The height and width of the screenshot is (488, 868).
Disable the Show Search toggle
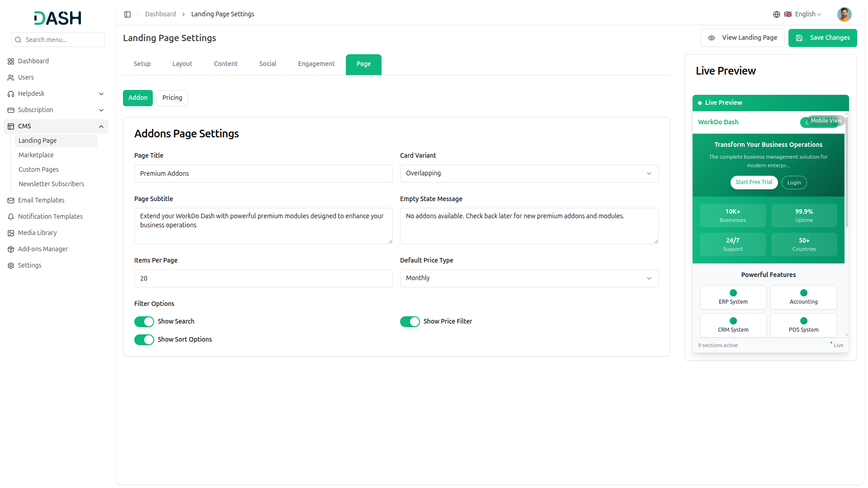144,322
